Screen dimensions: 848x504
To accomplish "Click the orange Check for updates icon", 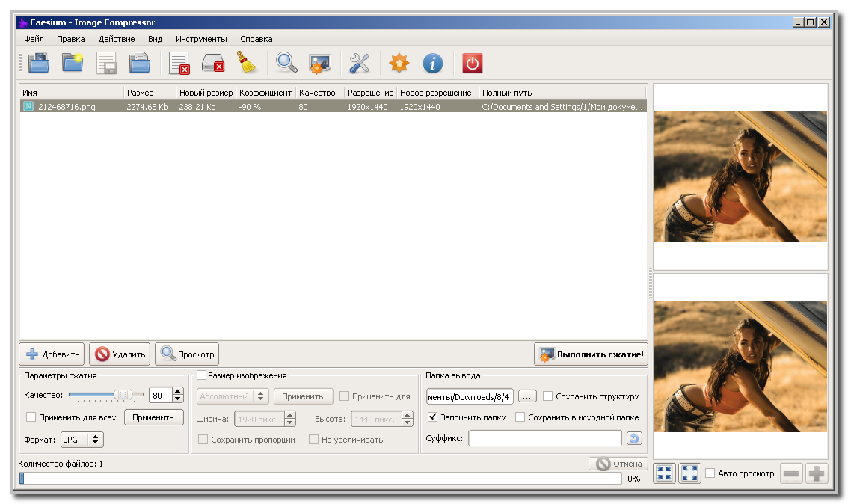I will 399,63.
